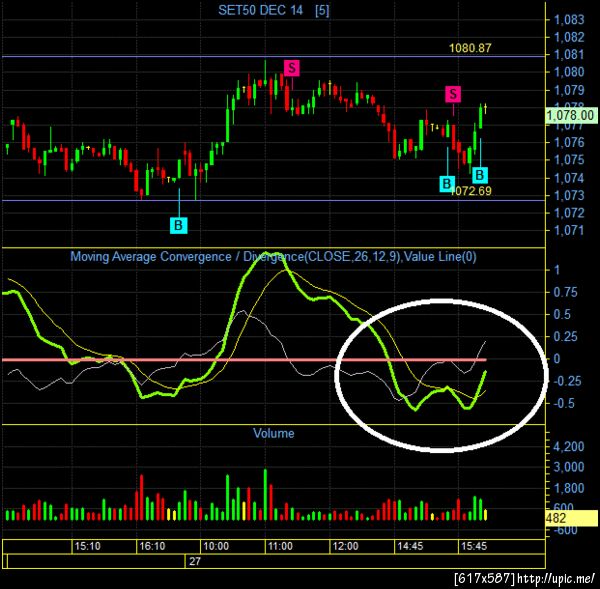Click the 16:10 time axis label

152,546
